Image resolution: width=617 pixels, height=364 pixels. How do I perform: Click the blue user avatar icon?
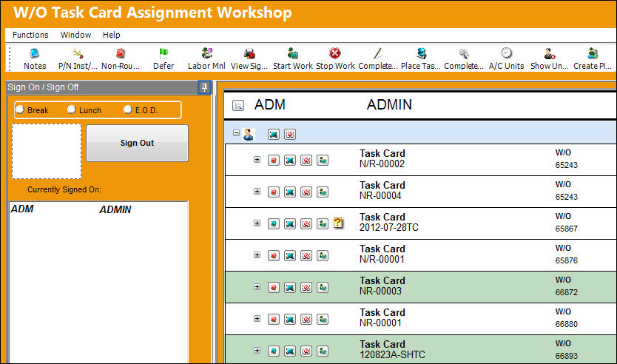click(249, 134)
